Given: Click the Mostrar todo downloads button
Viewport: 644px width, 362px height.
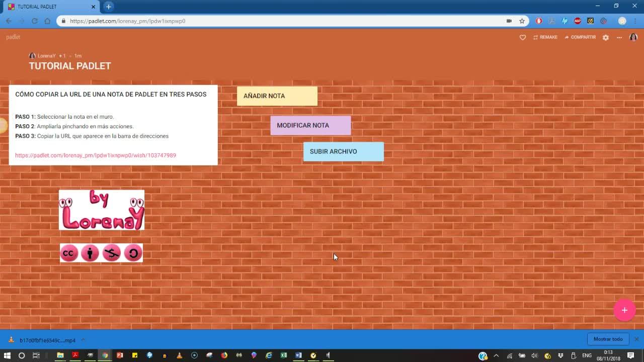Looking at the screenshot, I should [x=608, y=339].
